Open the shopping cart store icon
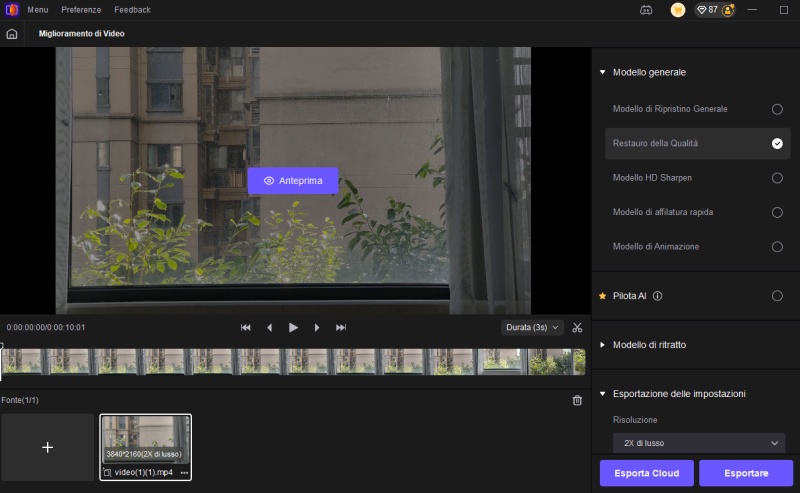 pyautogui.click(x=678, y=10)
